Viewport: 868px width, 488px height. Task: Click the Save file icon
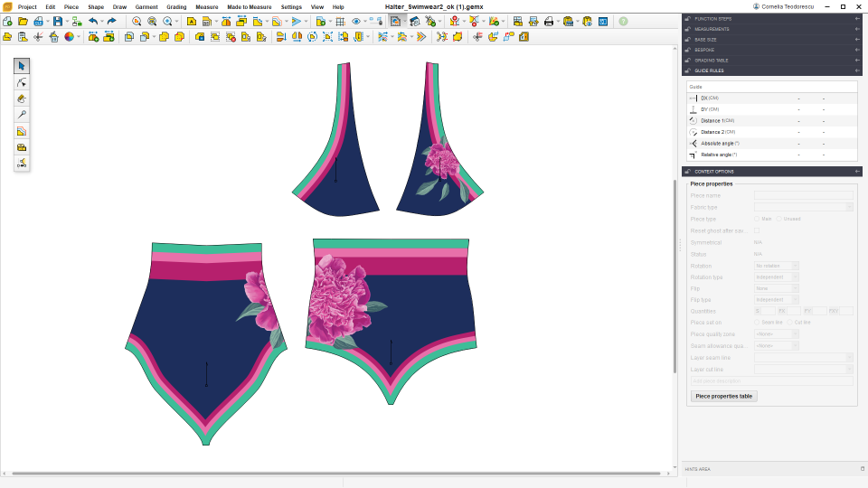(58, 21)
